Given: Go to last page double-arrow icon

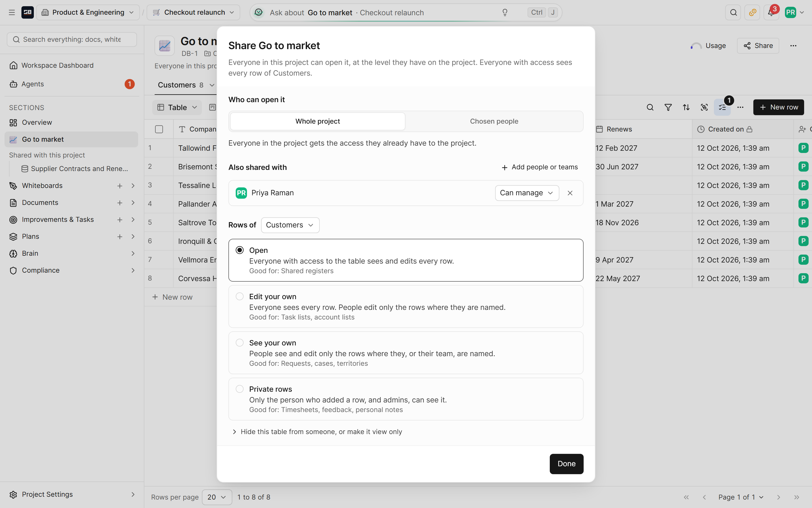Looking at the screenshot, I should 796,497.
